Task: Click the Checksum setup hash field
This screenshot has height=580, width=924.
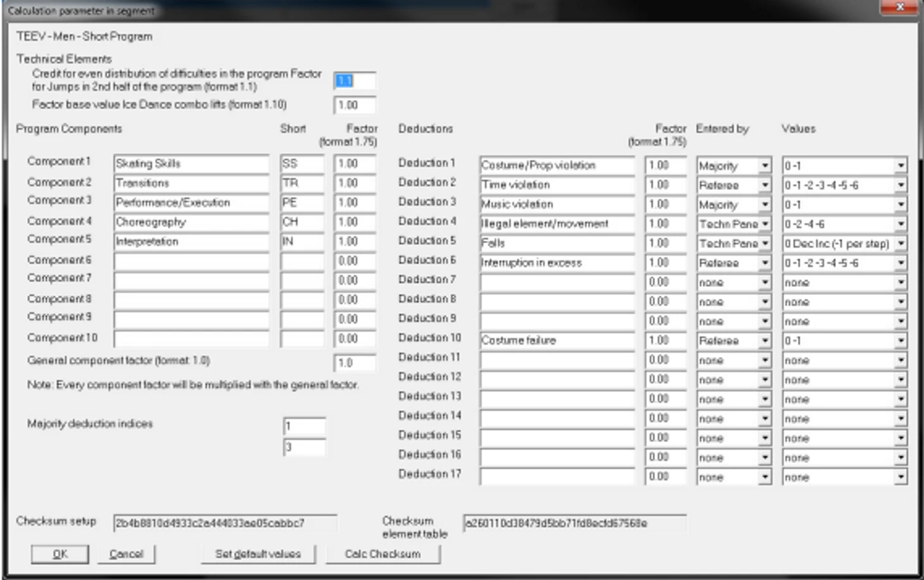Action: [225, 524]
